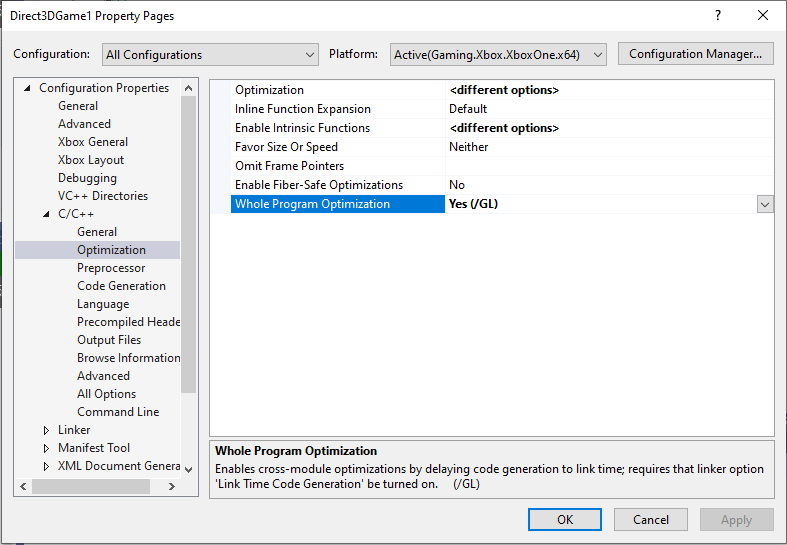Collapse the Configuration Properties node
787x545 pixels.
coord(28,88)
